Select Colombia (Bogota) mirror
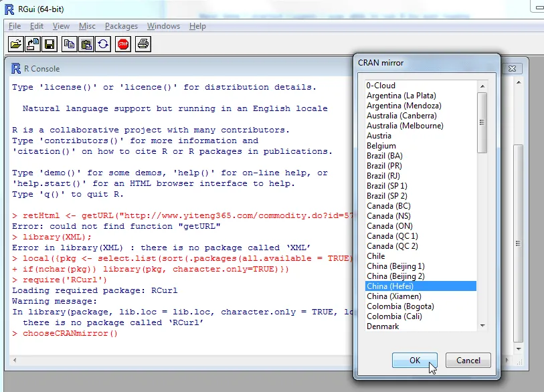Viewport: 544px width, 392px height. (x=421, y=306)
